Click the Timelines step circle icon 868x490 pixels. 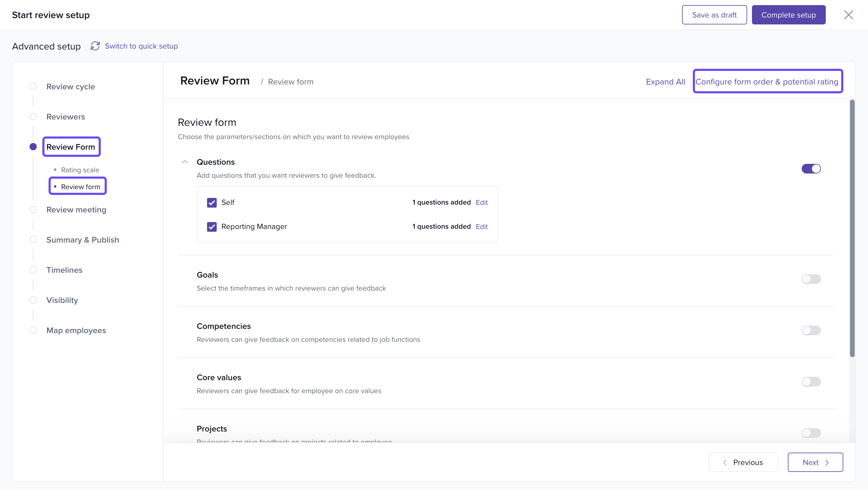pos(33,270)
